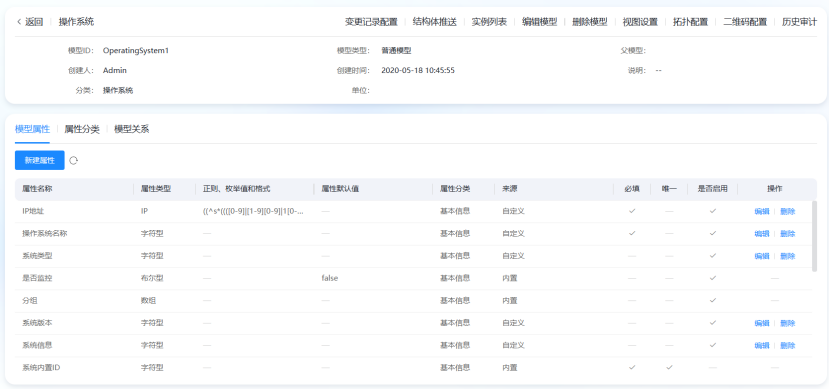Select the 系统版本 attribute name cell
829x389 pixels.
pos(37,323)
